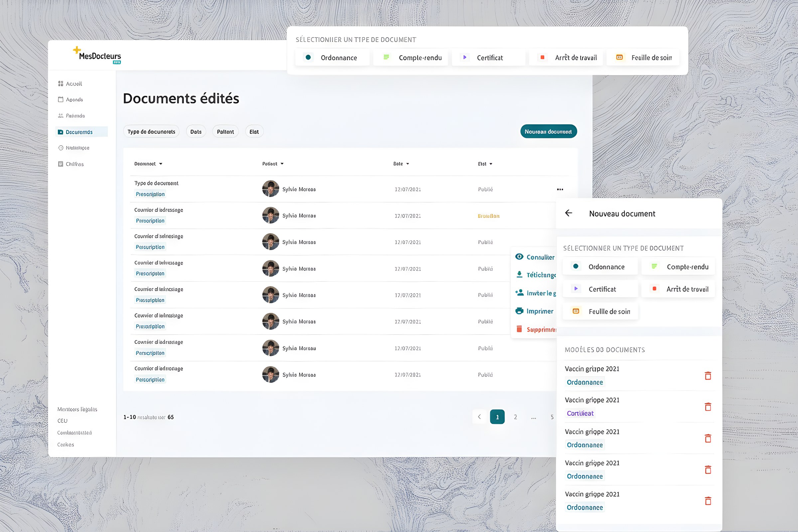Select Ordonnance in Nouveau document panel
798x532 pixels.
pyautogui.click(x=600, y=267)
